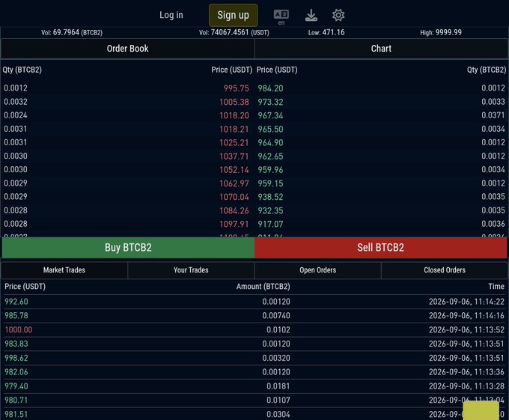Open the Market Trades tab
Screen dimensions: 509x420
[64, 270]
